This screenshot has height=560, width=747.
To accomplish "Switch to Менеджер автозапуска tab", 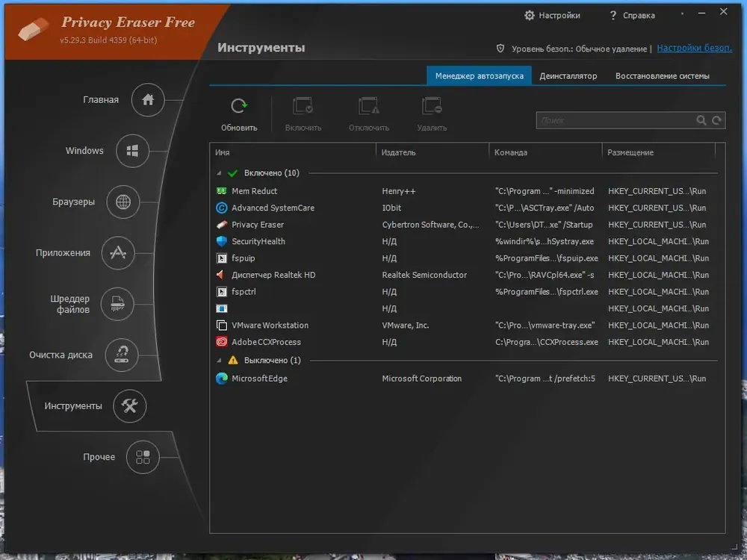I will click(x=479, y=75).
